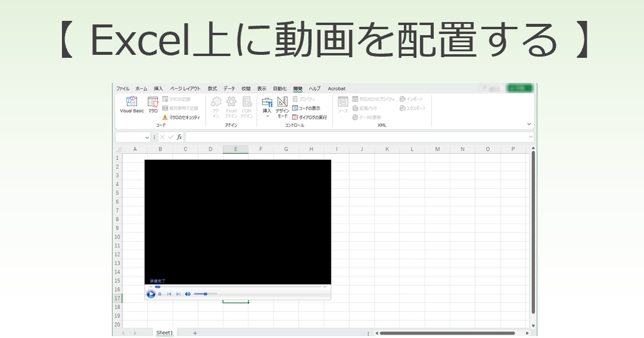Click データの更新 (Refresh Data)
The height and width of the screenshot is (338, 644).
[367, 117]
